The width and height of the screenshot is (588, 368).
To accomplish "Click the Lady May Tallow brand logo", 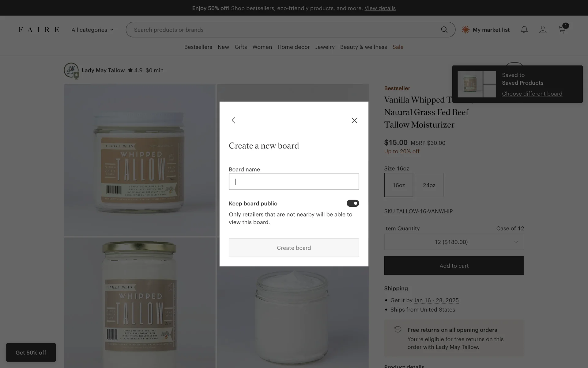I will [71, 70].
